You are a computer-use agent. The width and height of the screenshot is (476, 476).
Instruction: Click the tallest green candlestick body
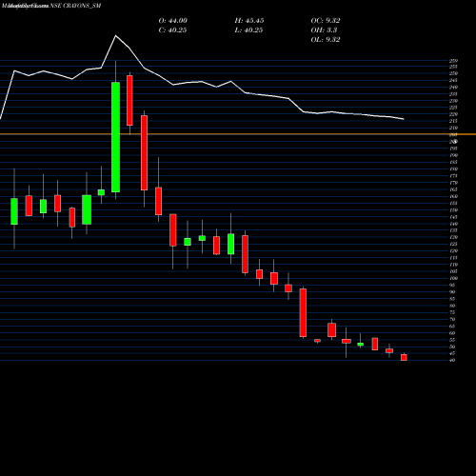[x=115, y=137]
